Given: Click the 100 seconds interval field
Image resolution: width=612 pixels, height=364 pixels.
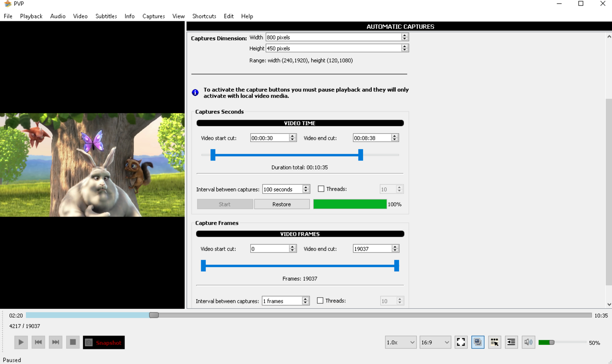Looking at the screenshot, I should pos(283,189).
